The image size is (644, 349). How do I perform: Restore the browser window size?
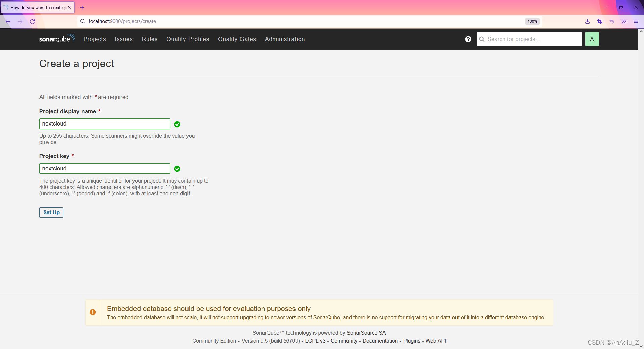pos(621,7)
